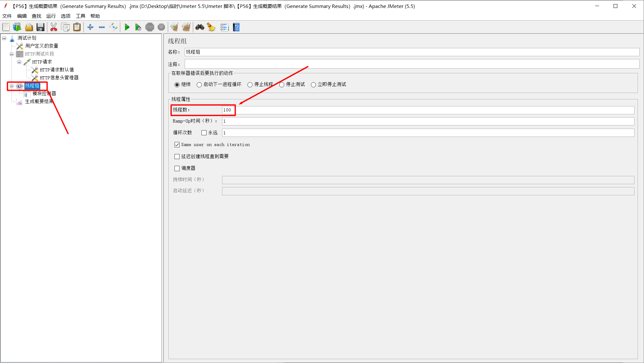Select 用户定义的变量 in the tree
The image size is (644, 363).
coord(42,46)
